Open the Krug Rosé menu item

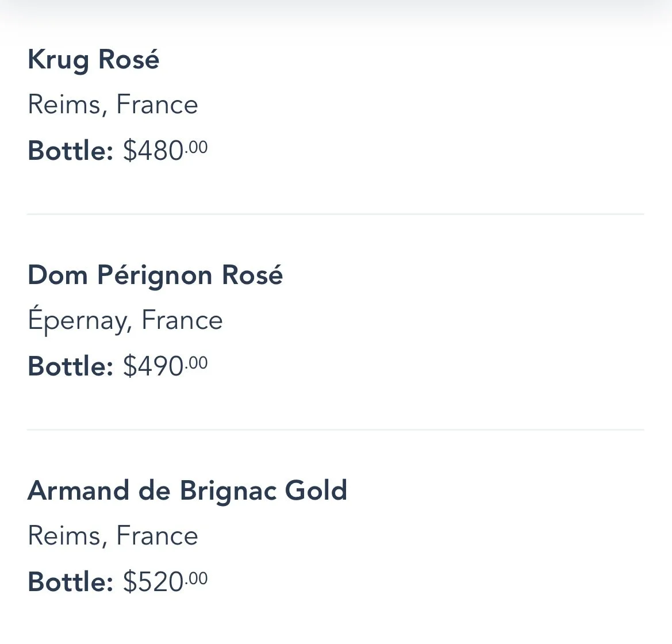93,60
